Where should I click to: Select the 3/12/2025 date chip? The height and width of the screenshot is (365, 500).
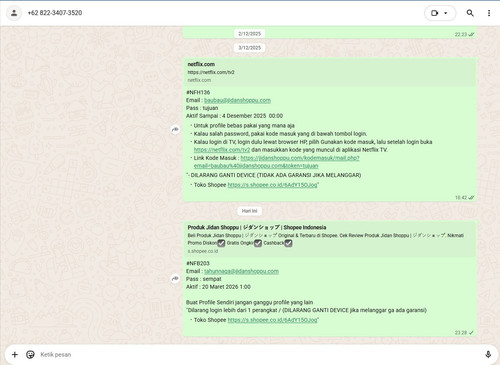[x=250, y=48]
